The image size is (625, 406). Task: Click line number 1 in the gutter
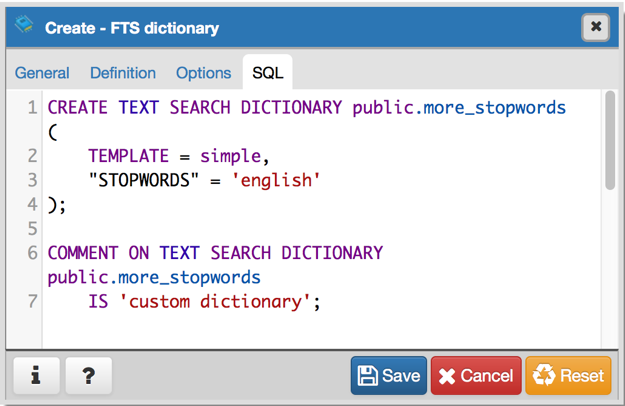(32, 107)
